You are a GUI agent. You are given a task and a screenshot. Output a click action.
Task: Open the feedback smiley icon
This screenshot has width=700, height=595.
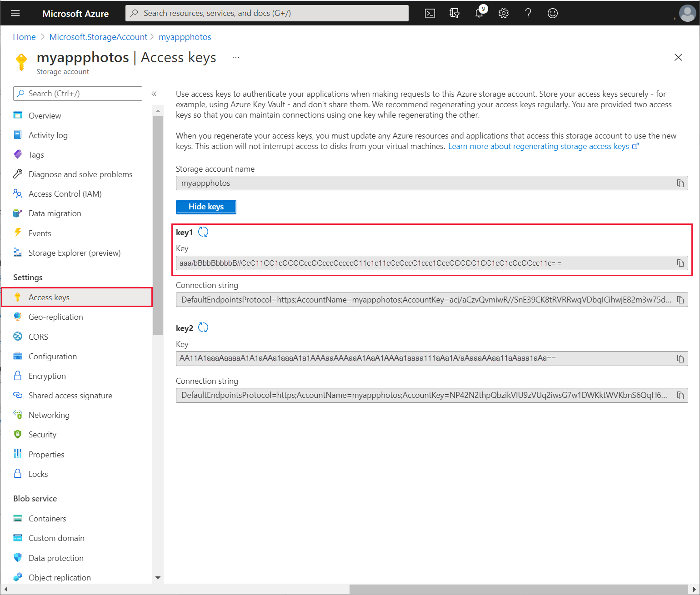click(x=553, y=13)
